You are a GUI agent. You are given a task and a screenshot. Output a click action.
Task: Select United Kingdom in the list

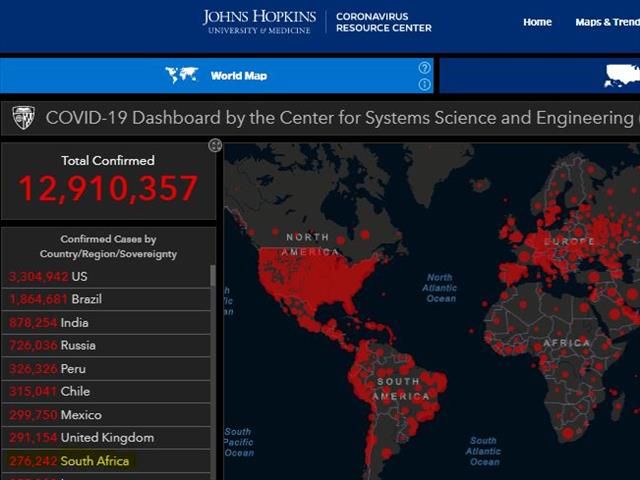[x=106, y=438]
